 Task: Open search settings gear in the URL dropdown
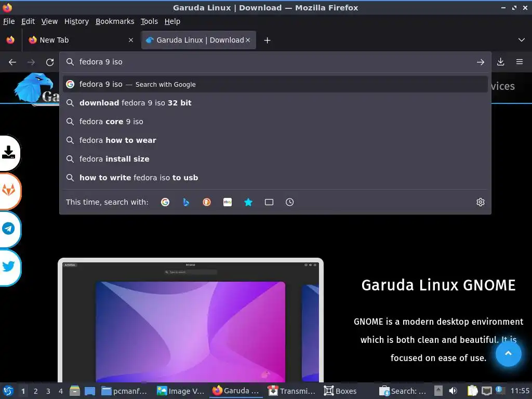point(481,202)
